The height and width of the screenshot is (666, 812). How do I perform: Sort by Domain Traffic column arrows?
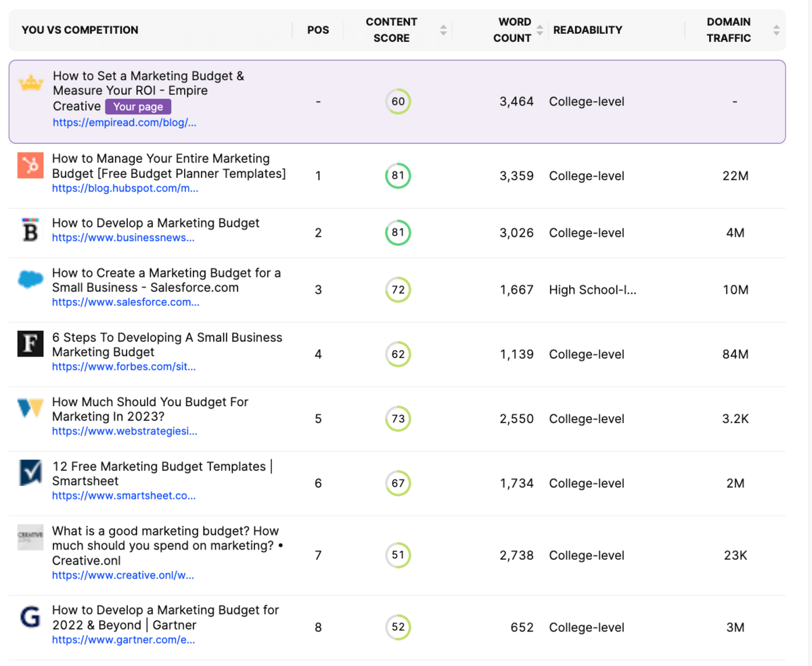(776, 30)
